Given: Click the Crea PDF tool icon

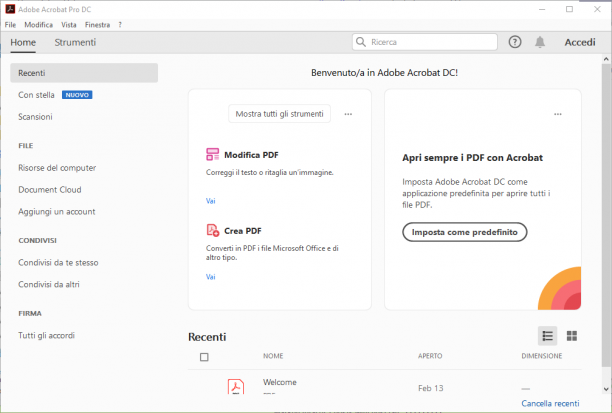Looking at the screenshot, I should pyautogui.click(x=212, y=230).
